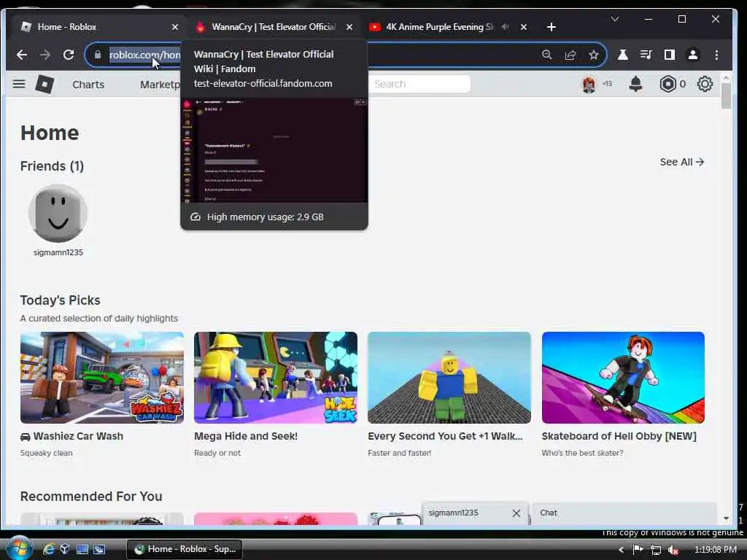Click the scrollbar down arrow
Viewport: 747px width, 560px height.
point(726,518)
